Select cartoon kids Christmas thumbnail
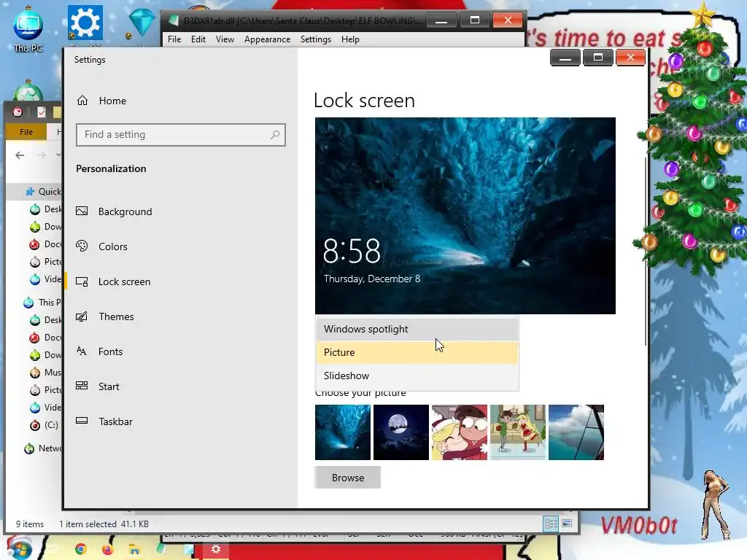This screenshot has height=560, width=747. 518,432
